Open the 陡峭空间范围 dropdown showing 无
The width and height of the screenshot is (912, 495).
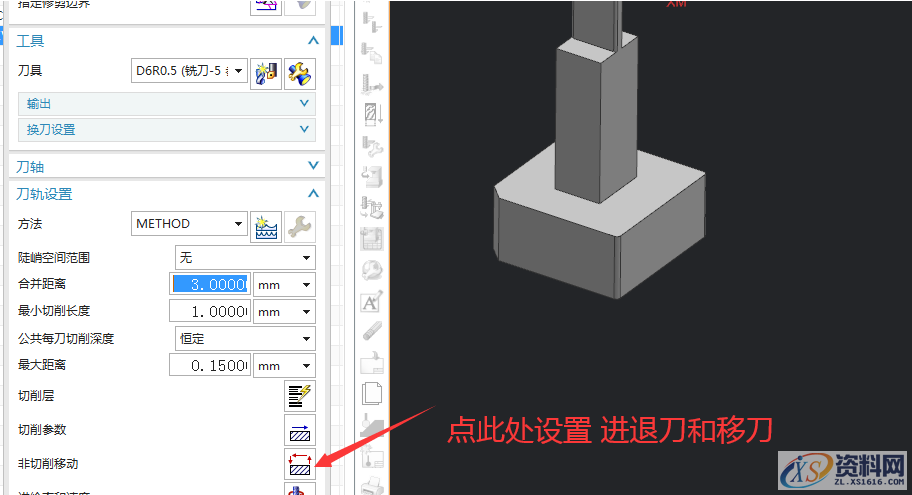point(245,258)
